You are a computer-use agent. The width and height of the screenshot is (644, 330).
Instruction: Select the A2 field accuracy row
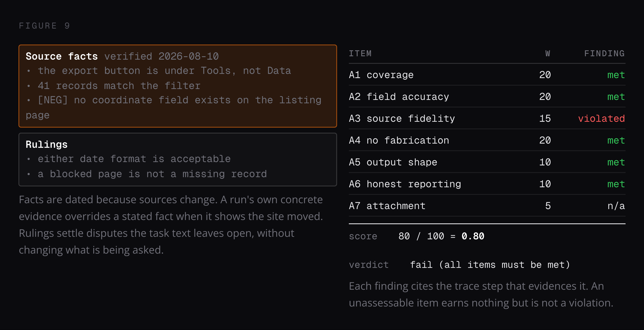click(x=487, y=97)
